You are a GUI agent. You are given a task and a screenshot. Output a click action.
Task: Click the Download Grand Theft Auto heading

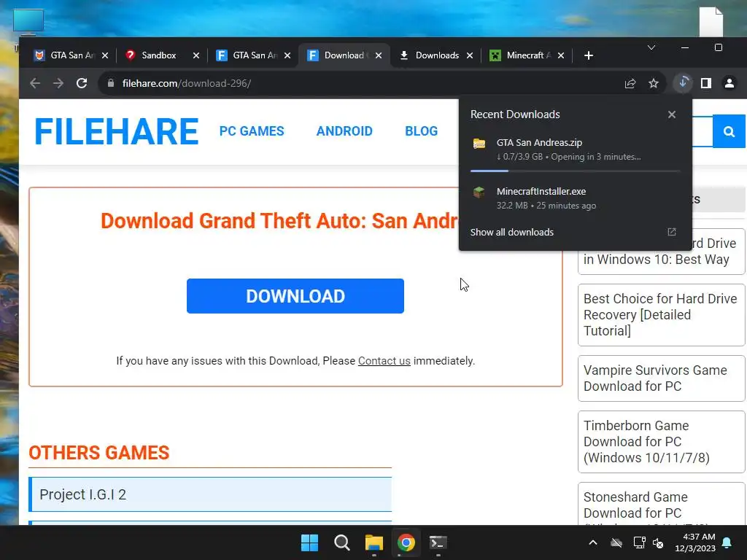(279, 220)
